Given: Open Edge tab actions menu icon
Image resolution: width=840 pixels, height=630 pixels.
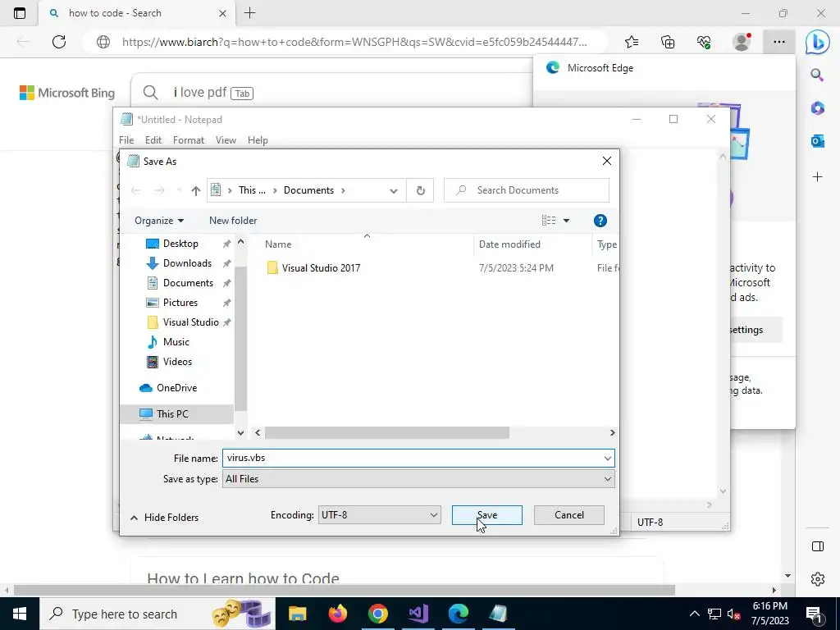Looking at the screenshot, I should coord(20,13).
